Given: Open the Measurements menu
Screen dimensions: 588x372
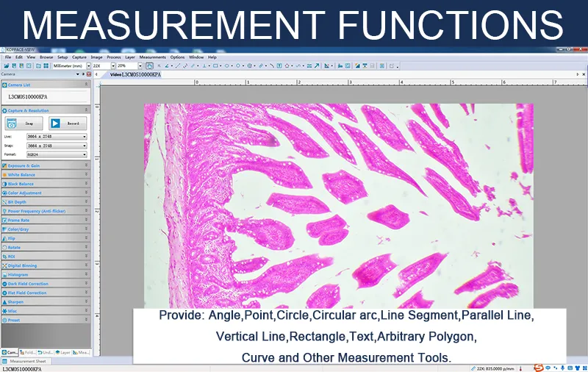Looking at the screenshot, I should [x=152, y=57].
